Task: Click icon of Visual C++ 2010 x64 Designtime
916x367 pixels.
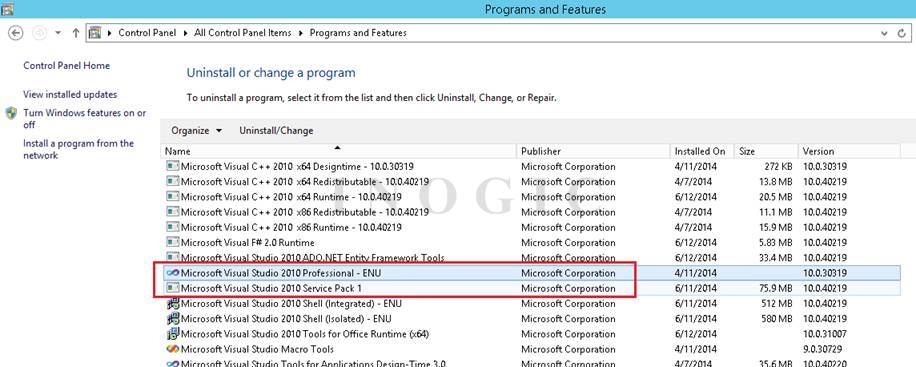Action: [x=172, y=166]
